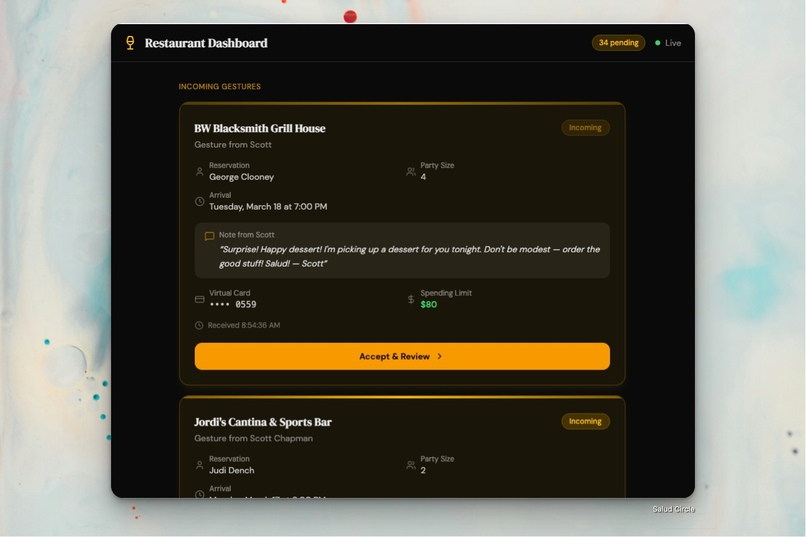The height and width of the screenshot is (537, 806).
Task: Click the Accept & Review button
Action: [x=402, y=356]
